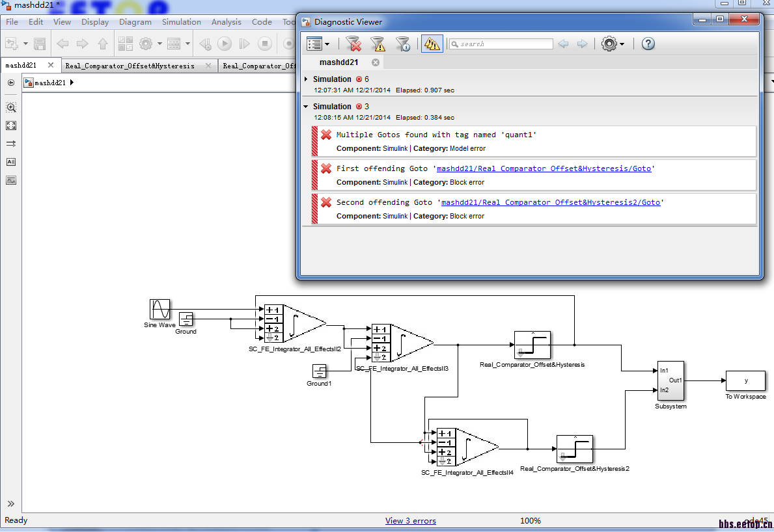The image size is (774, 532).
Task: Open the first offending Goto block link
Action: (x=544, y=168)
